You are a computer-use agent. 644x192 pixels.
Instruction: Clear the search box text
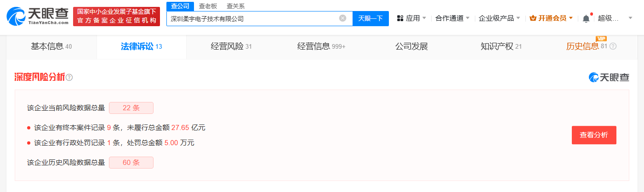point(342,18)
